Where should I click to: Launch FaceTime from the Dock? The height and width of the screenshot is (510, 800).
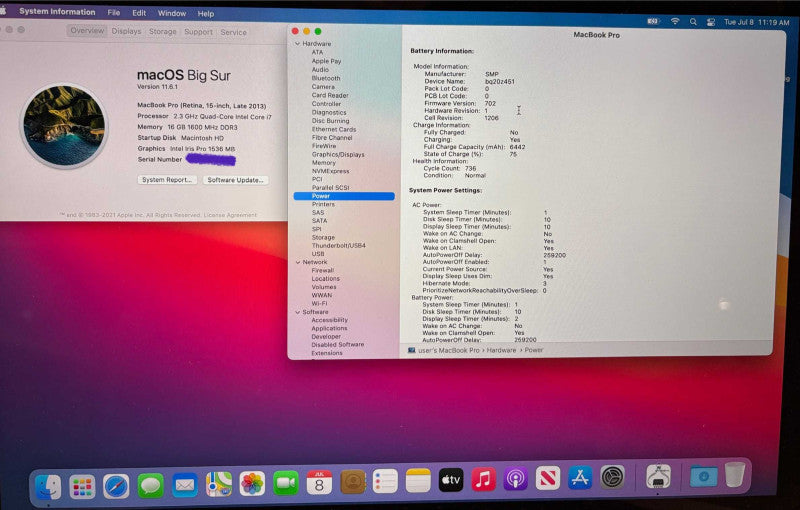click(286, 483)
